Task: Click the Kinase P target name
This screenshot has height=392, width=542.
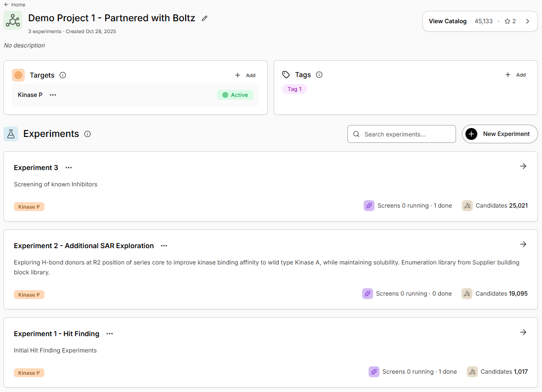Action: [30, 95]
